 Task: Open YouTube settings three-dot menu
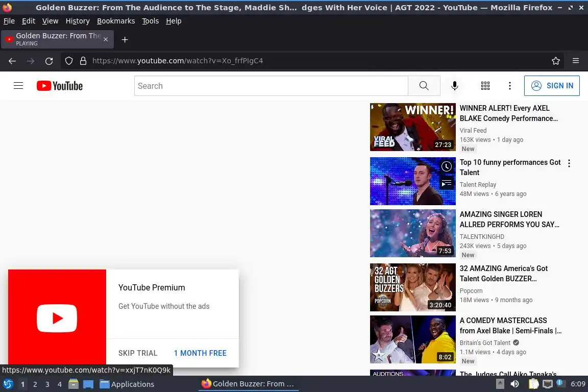(x=509, y=86)
